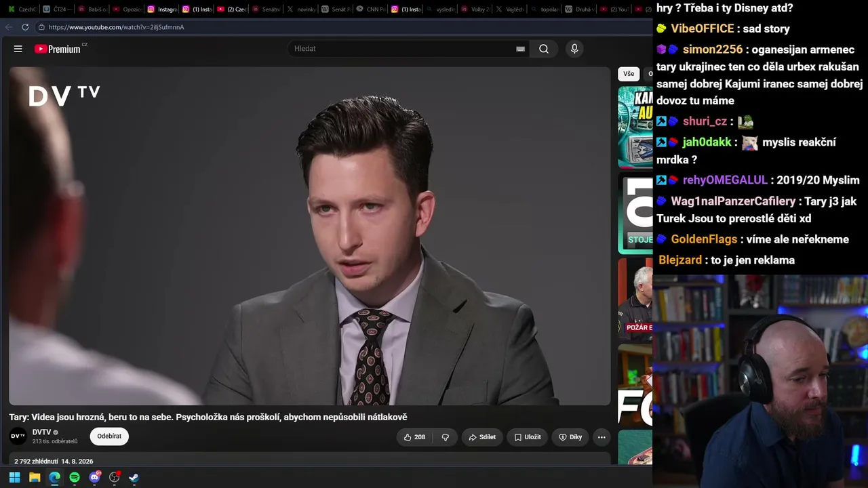Open Discord from taskbar
Image resolution: width=868 pixels, height=488 pixels.
point(94,477)
